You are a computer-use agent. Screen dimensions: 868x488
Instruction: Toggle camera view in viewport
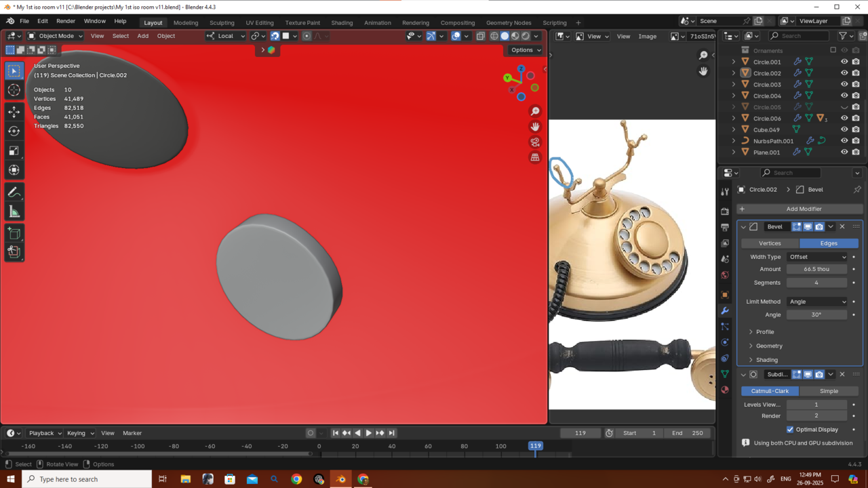coord(535,142)
